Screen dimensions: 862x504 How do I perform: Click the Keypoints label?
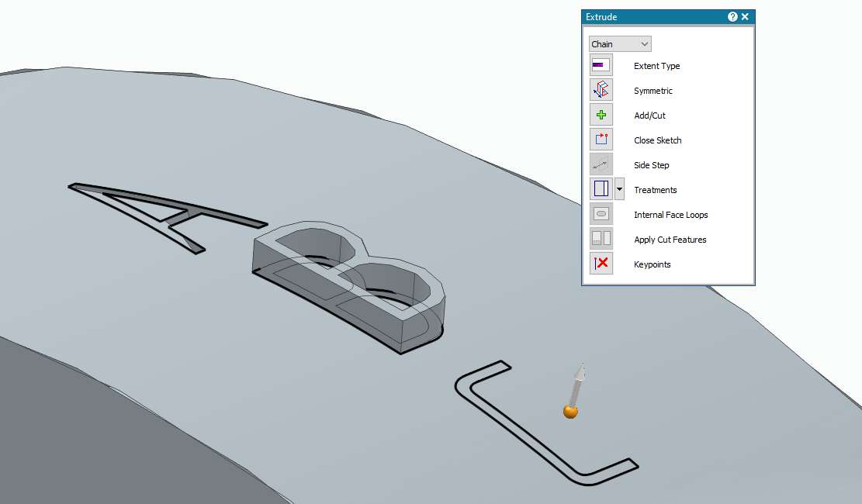(x=652, y=264)
